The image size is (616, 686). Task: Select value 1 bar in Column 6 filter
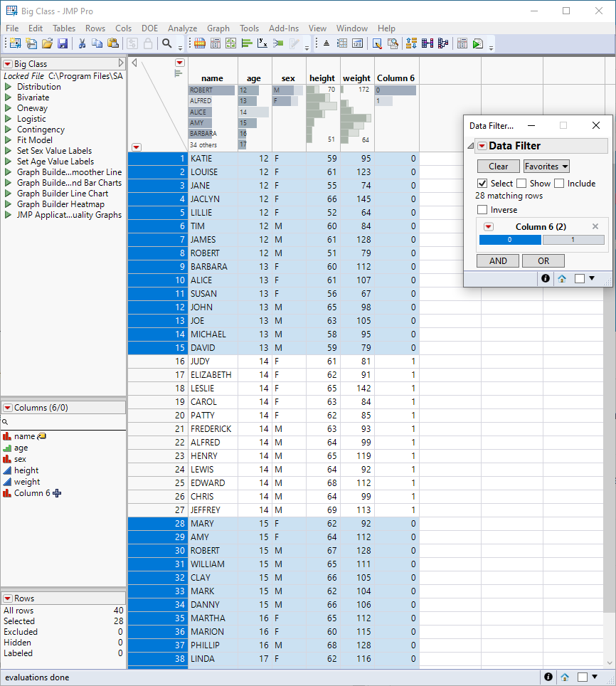pos(573,241)
